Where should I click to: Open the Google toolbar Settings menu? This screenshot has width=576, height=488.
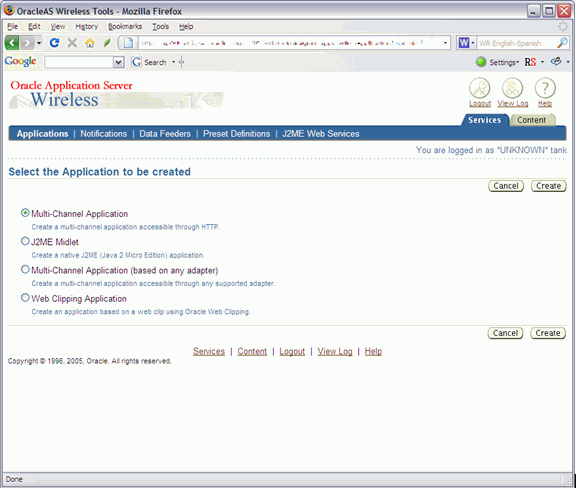[x=504, y=62]
